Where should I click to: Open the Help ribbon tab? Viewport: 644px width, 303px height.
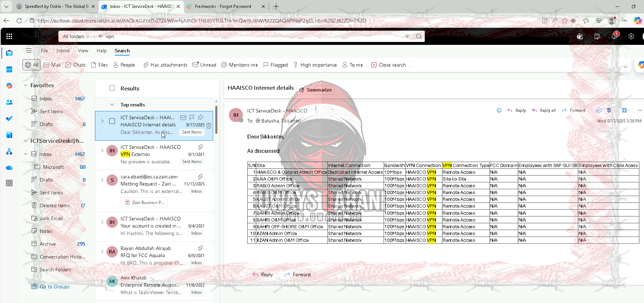click(101, 51)
